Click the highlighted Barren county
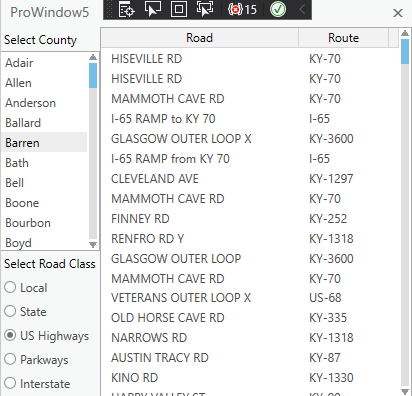Image resolution: width=412 pixels, height=396 pixels. (44, 143)
